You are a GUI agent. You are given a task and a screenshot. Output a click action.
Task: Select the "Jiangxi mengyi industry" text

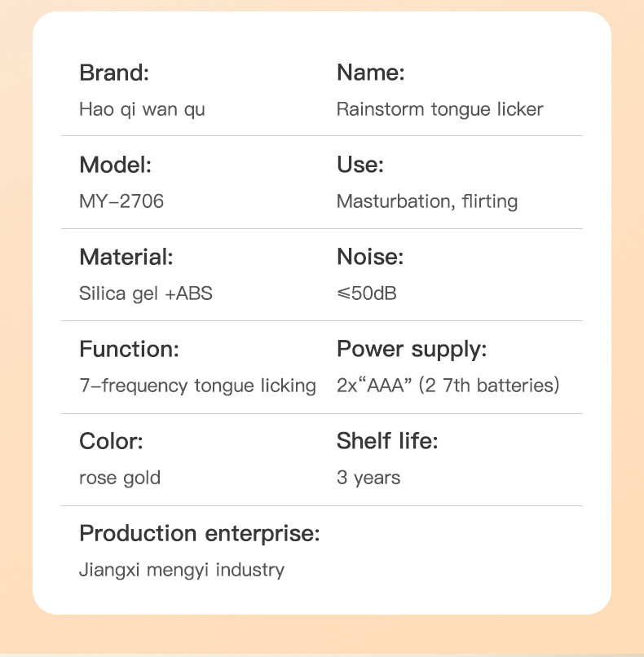click(x=182, y=570)
